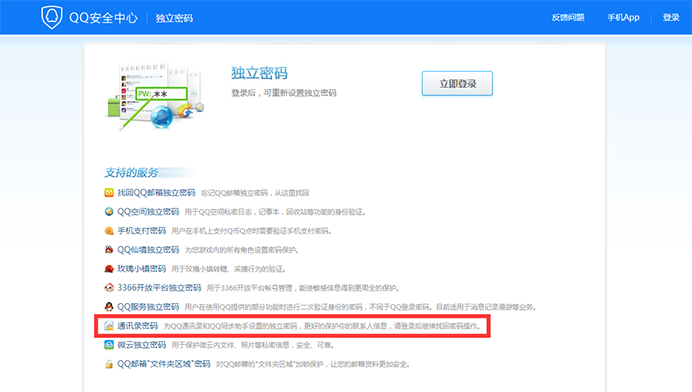Click the cloud icon beside 微云独立密码
Image resolution: width=692 pixels, height=392 pixels.
[x=109, y=345]
